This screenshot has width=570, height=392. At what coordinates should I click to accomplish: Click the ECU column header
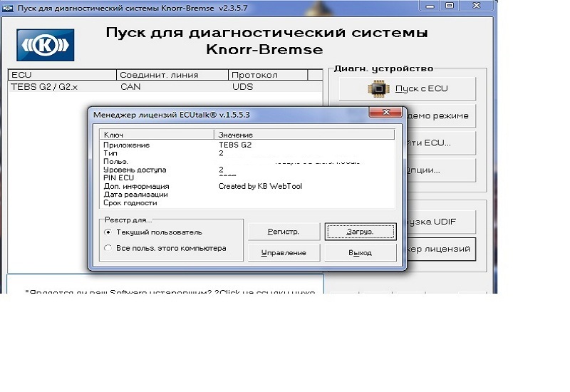click(62, 75)
